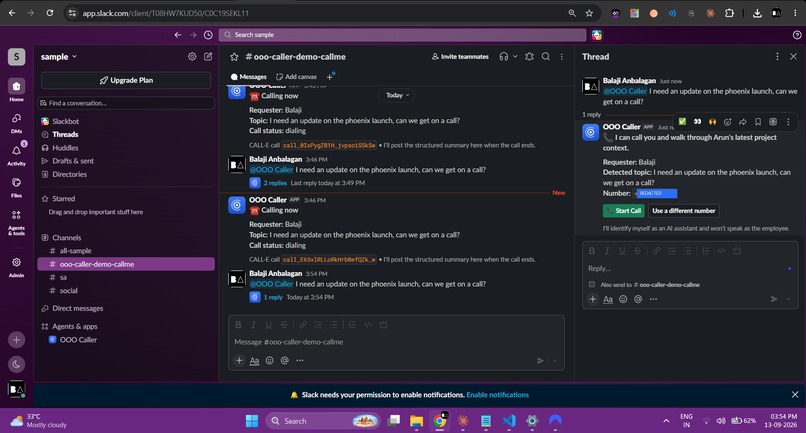806x433 pixels.
Task: Click Invite teammates button
Action: pyautogui.click(x=460, y=57)
